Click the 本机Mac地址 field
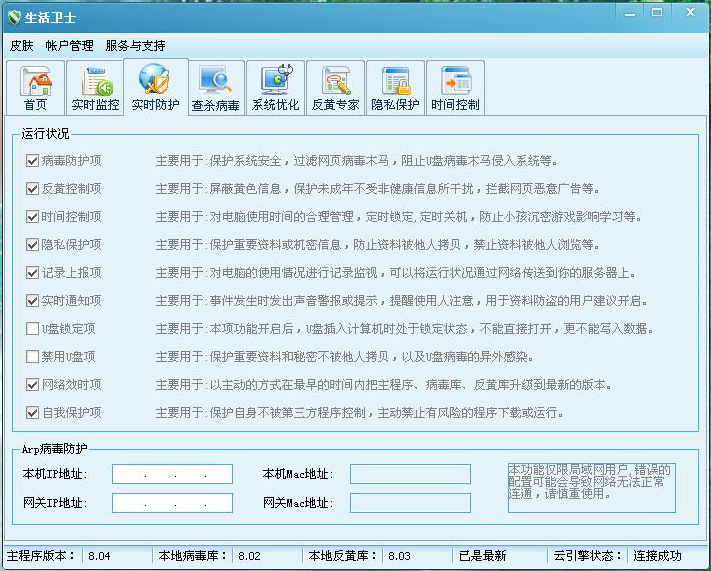This screenshot has height=571, width=711. [x=410, y=474]
